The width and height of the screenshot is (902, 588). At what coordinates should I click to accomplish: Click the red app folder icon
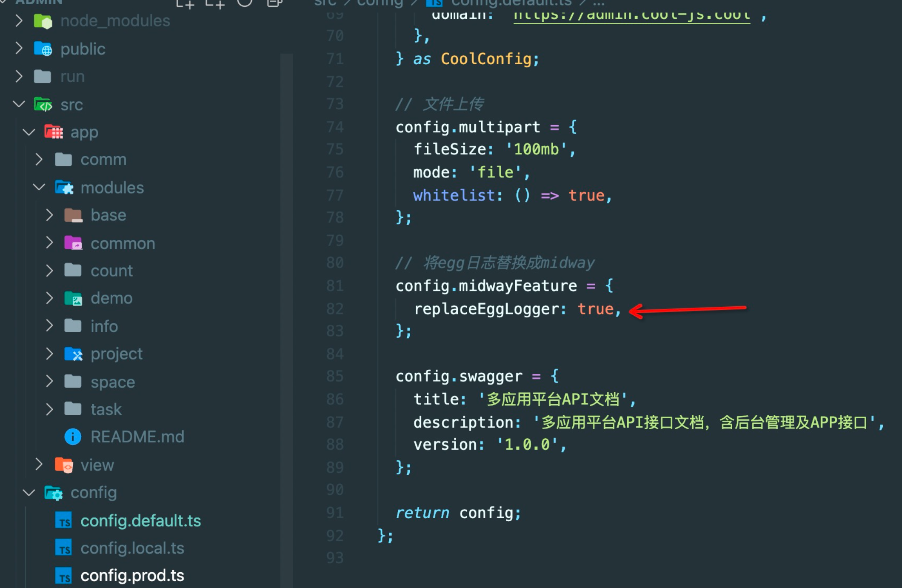pos(54,132)
